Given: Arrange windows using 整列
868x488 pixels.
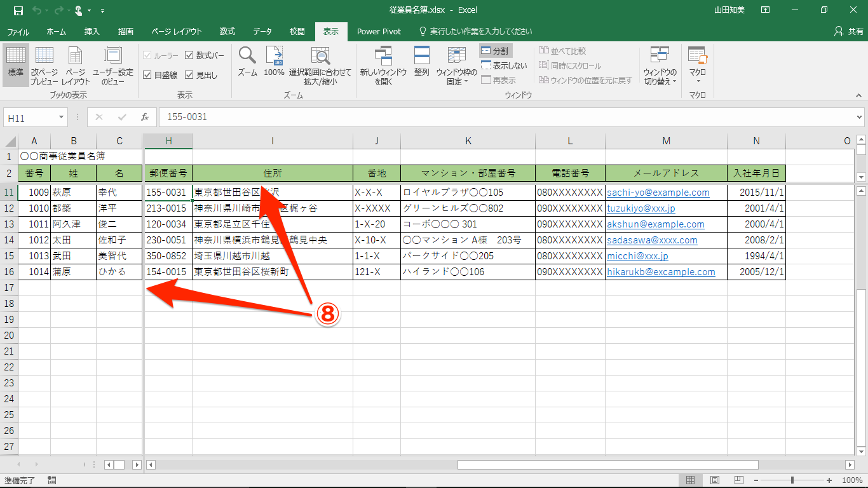Looking at the screenshot, I should coord(422,62).
